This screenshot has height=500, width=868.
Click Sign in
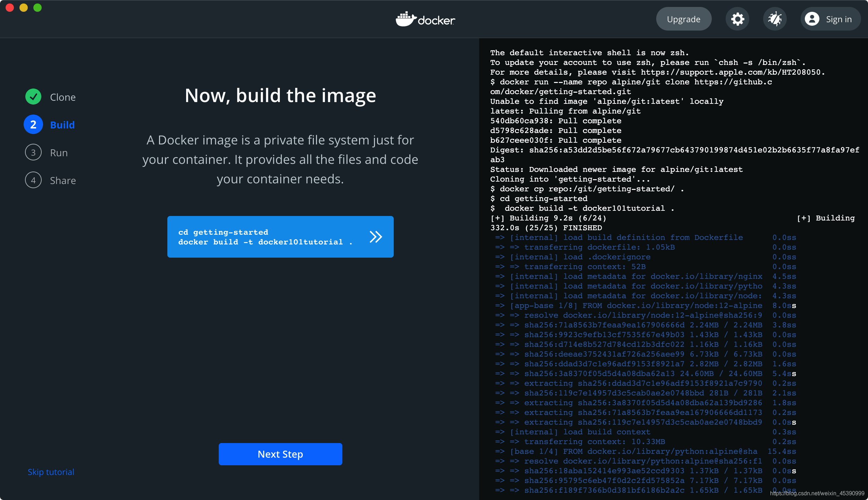831,19
